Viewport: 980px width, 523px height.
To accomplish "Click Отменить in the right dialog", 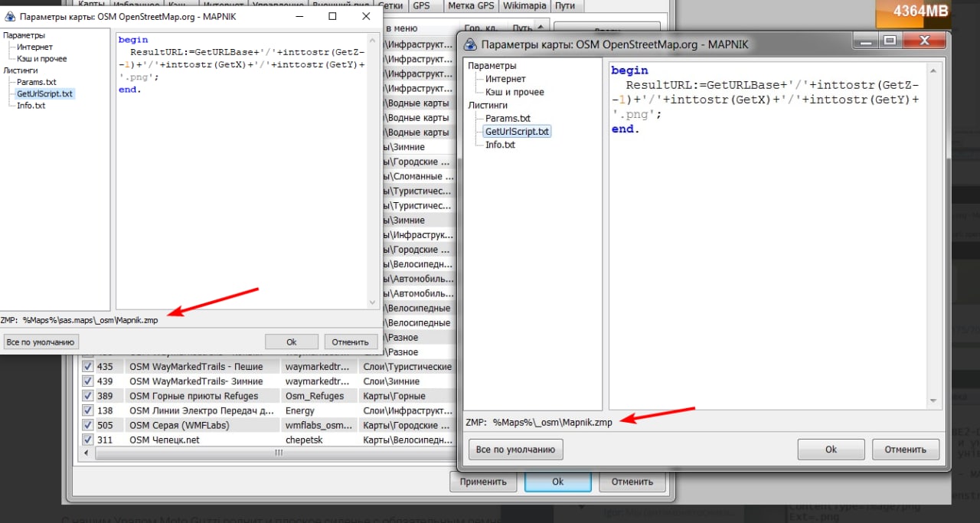I will coord(906,449).
